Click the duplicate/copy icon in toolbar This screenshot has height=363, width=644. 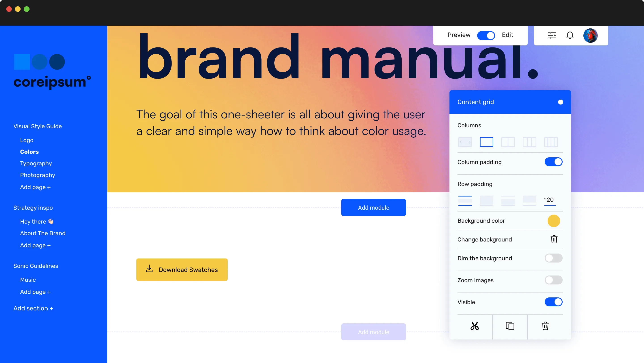[x=510, y=326]
